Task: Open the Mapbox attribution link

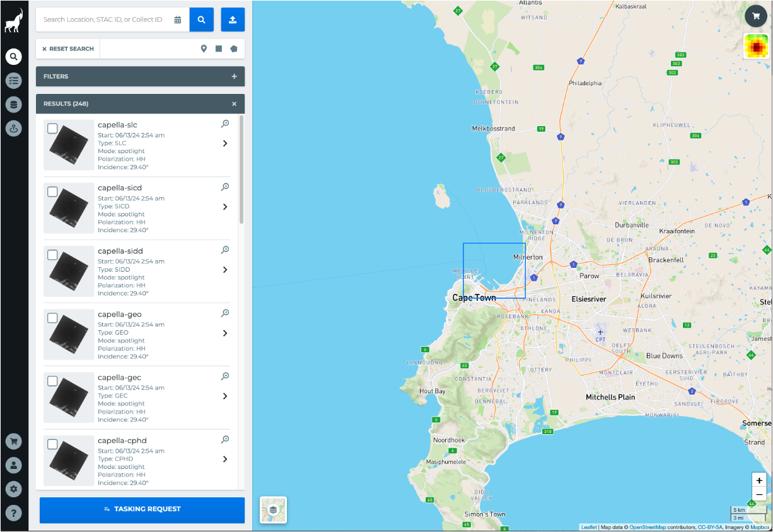Action: 760,527
